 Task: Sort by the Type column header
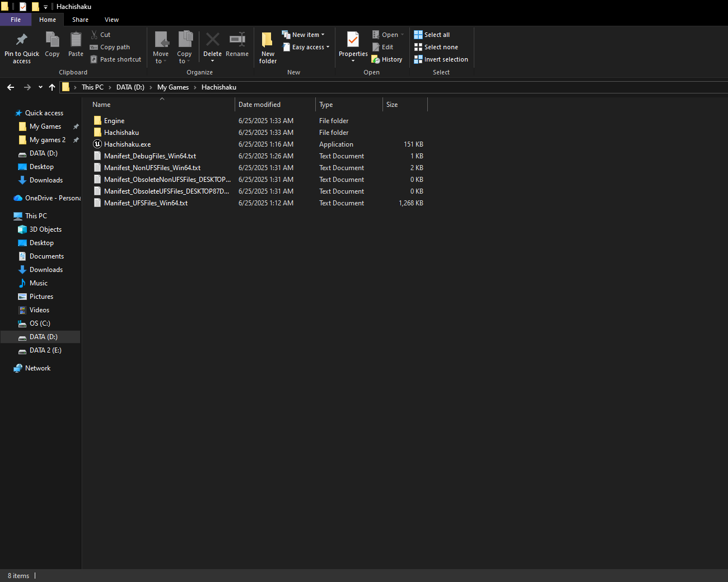(x=349, y=105)
